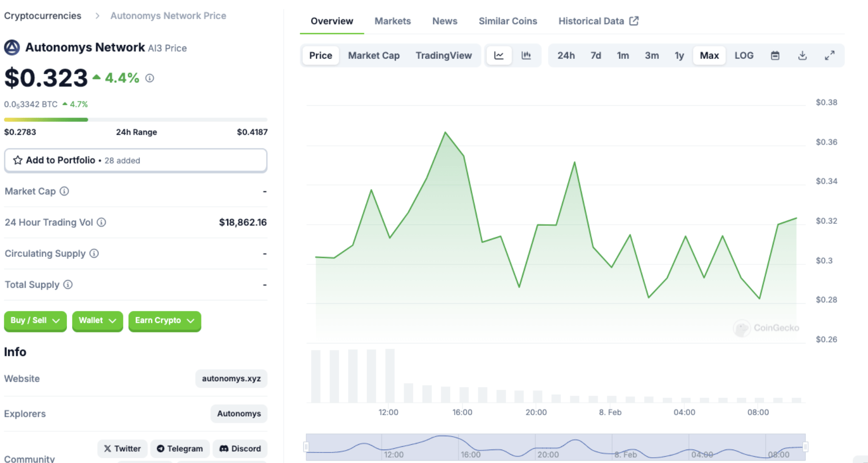Click the star icon in Add to Portfolio
The image size is (868, 463).
click(x=18, y=160)
